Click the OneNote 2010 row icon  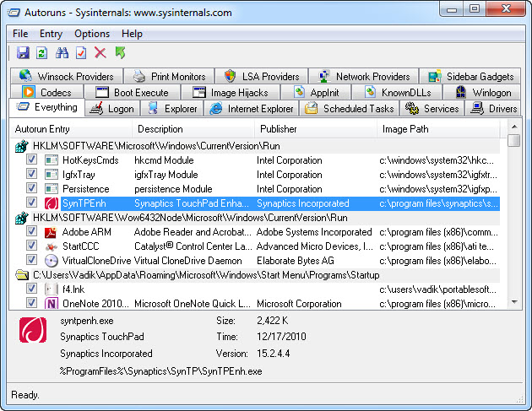pyautogui.click(x=52, y=304)
